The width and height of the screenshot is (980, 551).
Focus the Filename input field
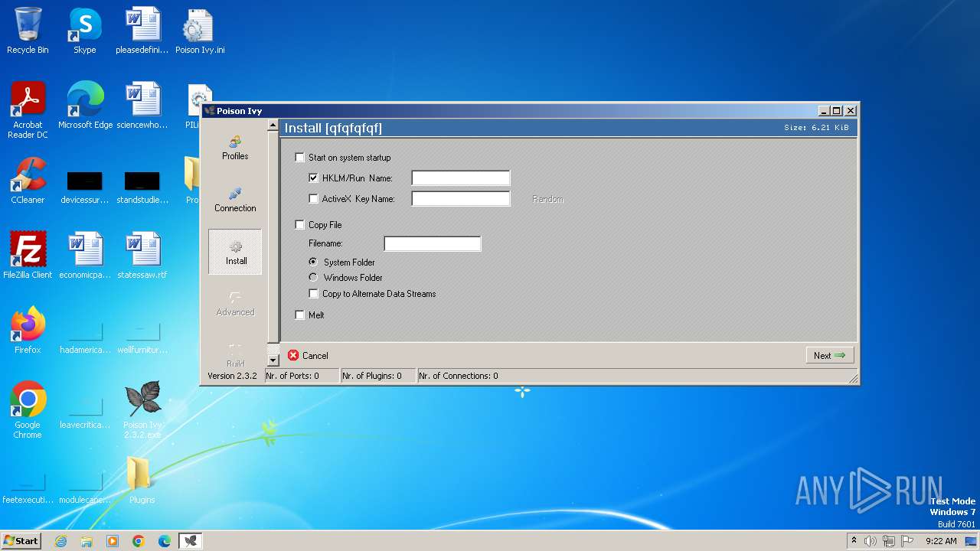click(433, 243)
